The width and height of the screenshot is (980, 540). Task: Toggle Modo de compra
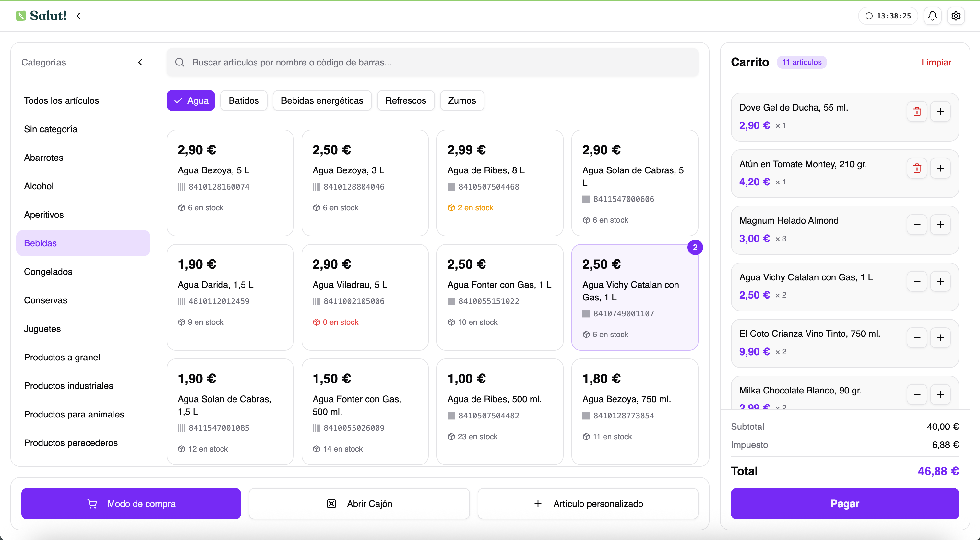131,503
